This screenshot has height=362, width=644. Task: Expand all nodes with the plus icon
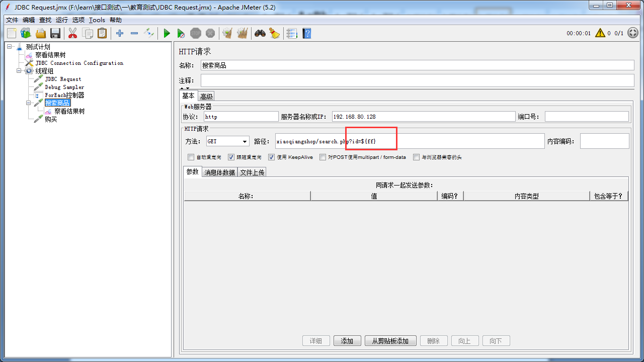tap(120, 33)
